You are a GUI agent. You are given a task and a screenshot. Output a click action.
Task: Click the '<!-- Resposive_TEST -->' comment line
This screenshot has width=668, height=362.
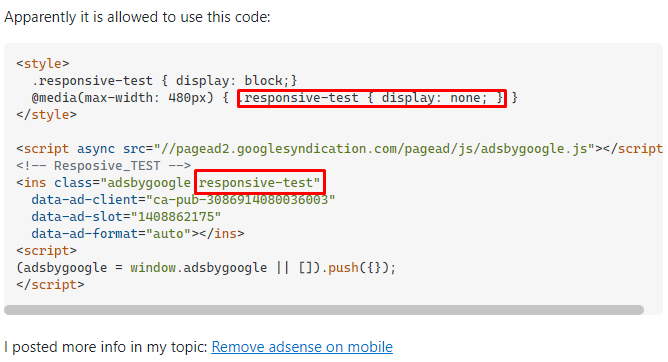104,166
